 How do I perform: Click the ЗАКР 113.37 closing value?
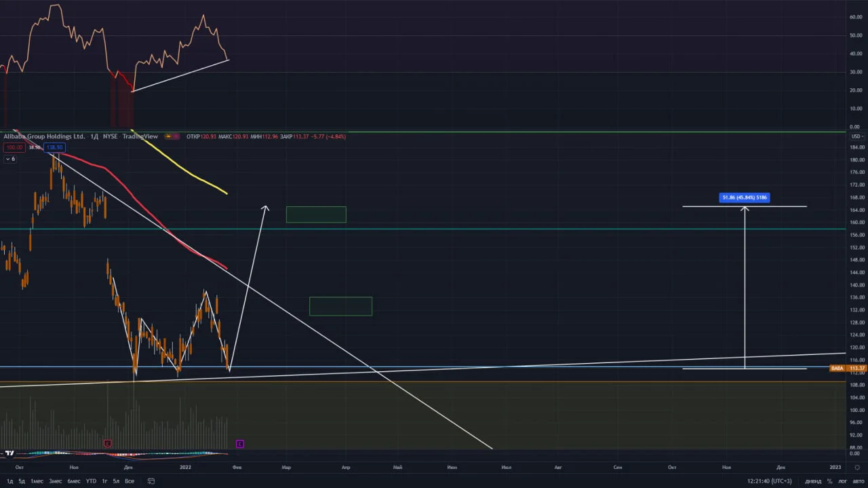click(x=294, y=136)
